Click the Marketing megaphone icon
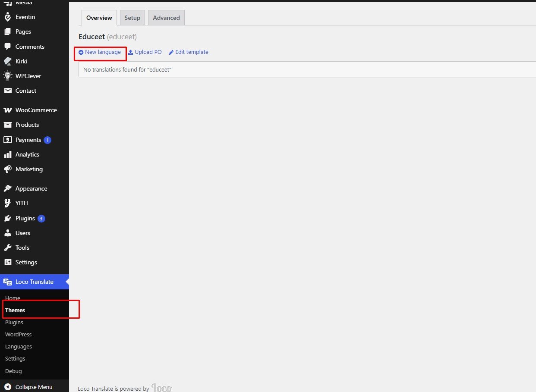 [x=7, y=169]
